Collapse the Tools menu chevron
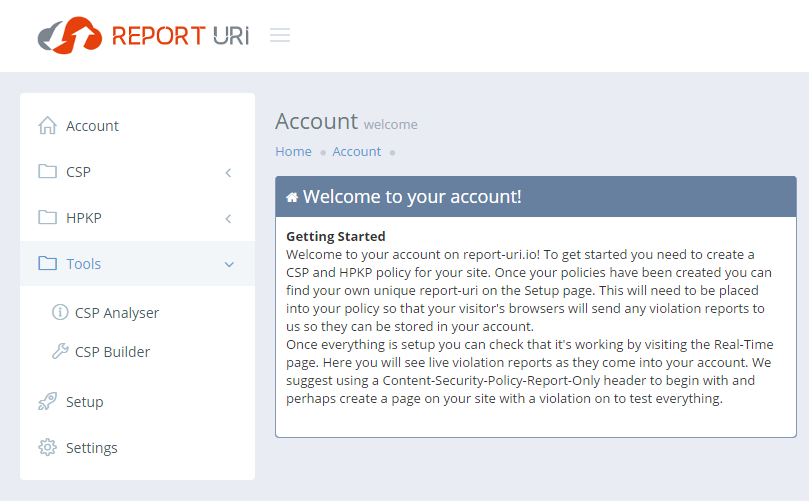The width and height of the screenshot is (809, 501). pos(229,264)
